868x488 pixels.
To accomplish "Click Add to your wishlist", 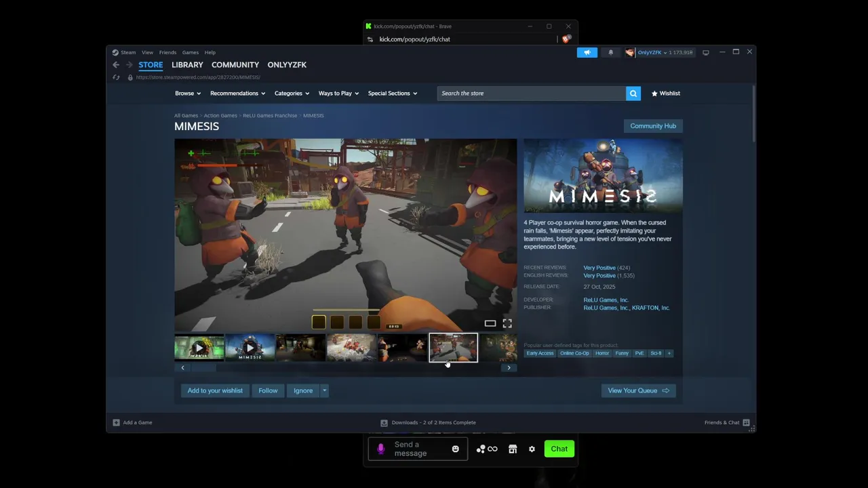I will [x=215, y=391].
